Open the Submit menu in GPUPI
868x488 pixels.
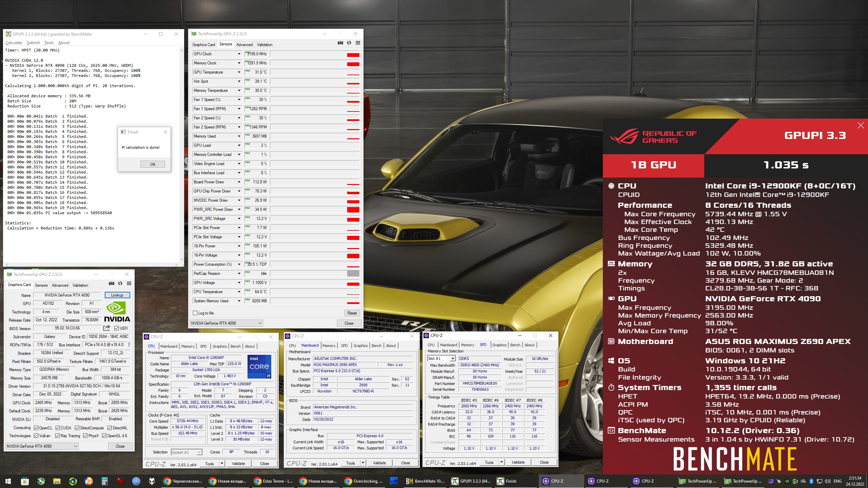click(x=33, y=43)
